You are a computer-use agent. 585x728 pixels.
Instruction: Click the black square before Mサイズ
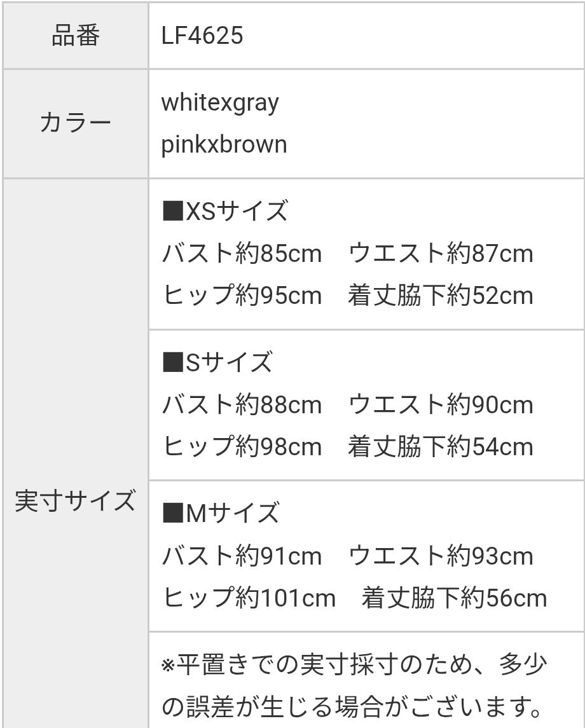tap(172, 512)
